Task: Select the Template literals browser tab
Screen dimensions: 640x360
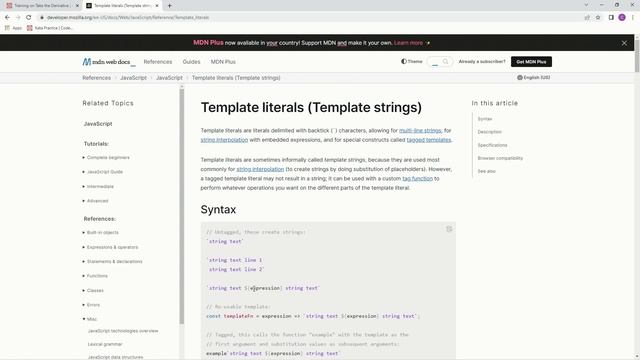Action: coord(122,6)
